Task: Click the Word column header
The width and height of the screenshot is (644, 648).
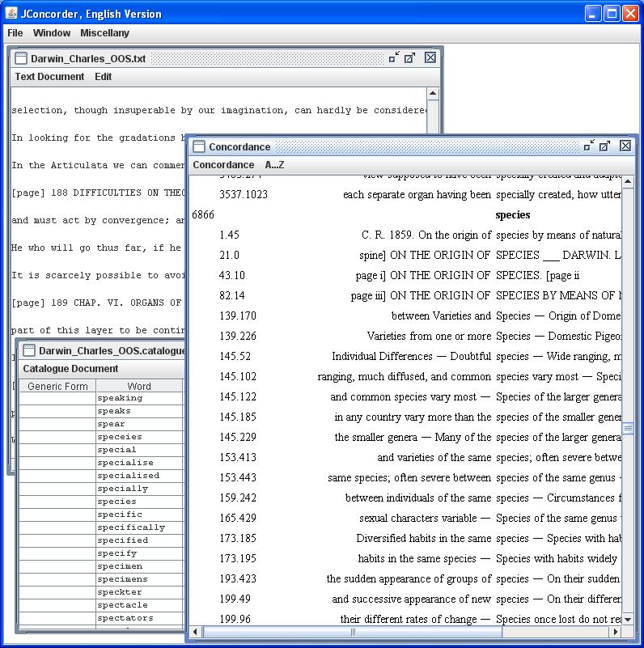Action: pos(139,386)
